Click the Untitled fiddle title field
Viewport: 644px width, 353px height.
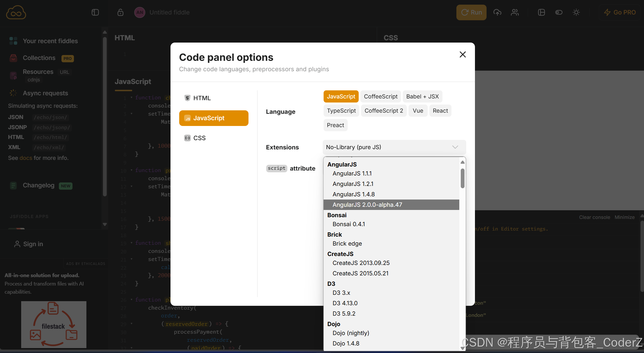tap(169, 12)
